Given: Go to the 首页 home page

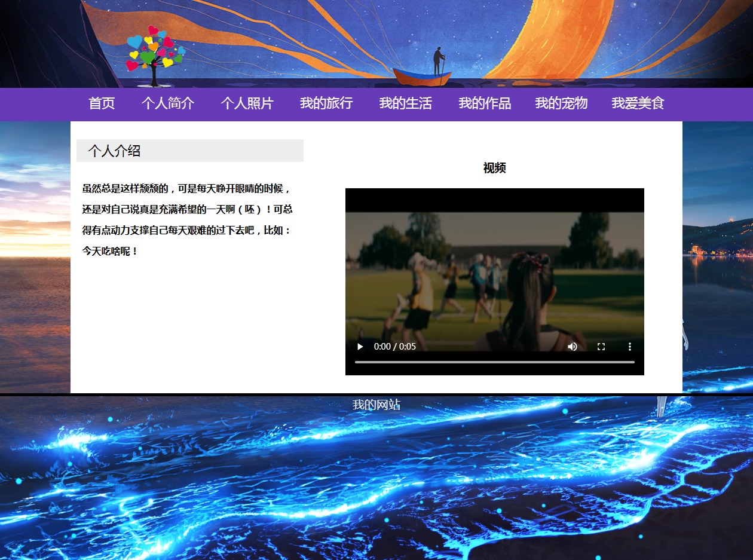Looking at the screenshot, I should pos(102,103).
